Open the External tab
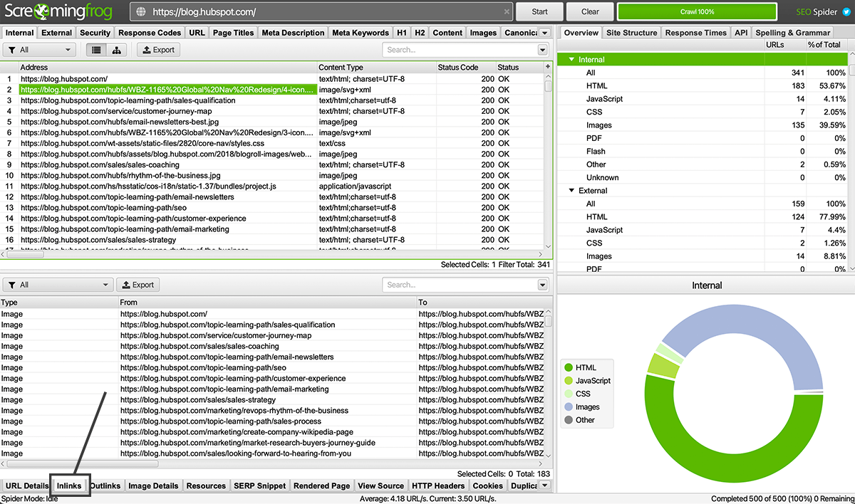This screenshot has height=504, width=855. coord(56,33)
